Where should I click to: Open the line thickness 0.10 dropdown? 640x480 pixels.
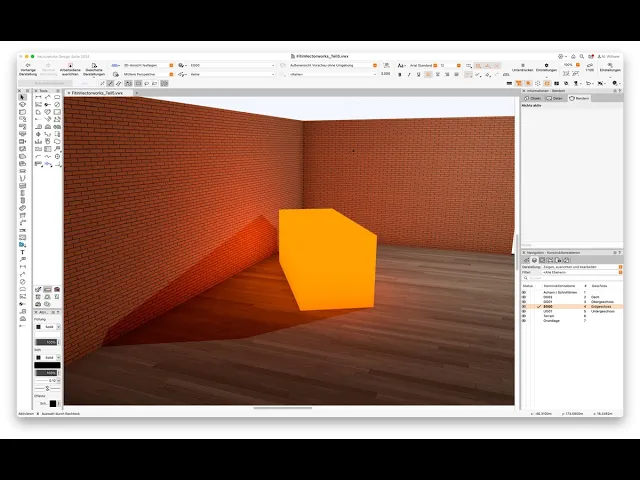click(x=47, y=380)
